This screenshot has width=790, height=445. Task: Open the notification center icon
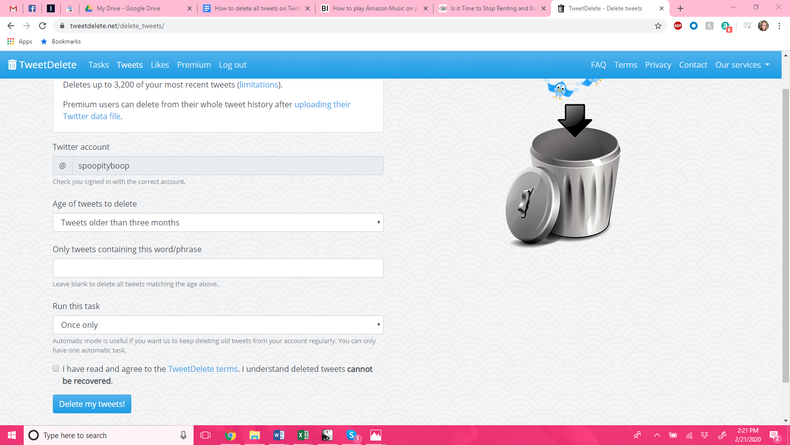(775, 435)
